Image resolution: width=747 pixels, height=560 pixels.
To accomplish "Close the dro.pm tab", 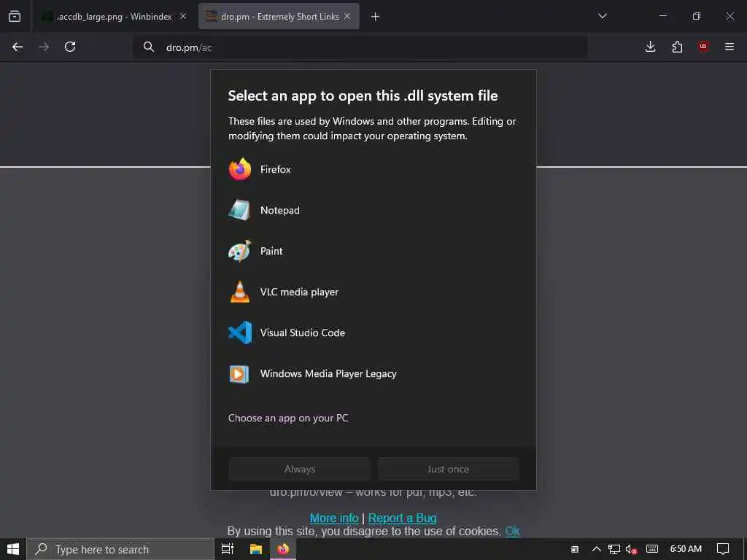I will [347, 16].
